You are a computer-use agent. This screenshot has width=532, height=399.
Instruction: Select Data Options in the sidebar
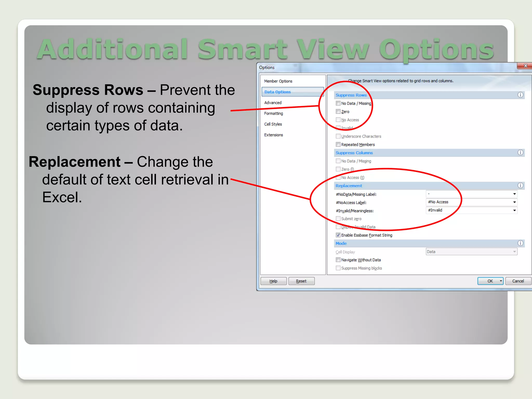coord(293,92)
